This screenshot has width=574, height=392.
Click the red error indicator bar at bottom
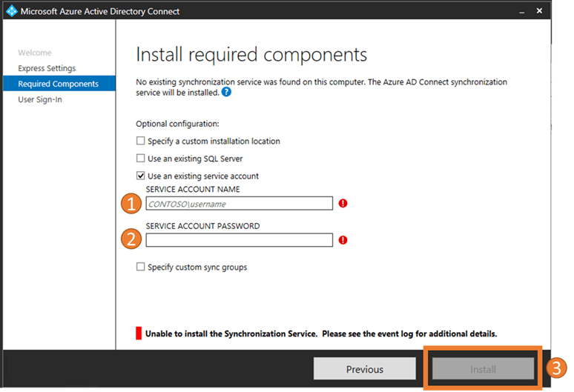coord(139,333)
